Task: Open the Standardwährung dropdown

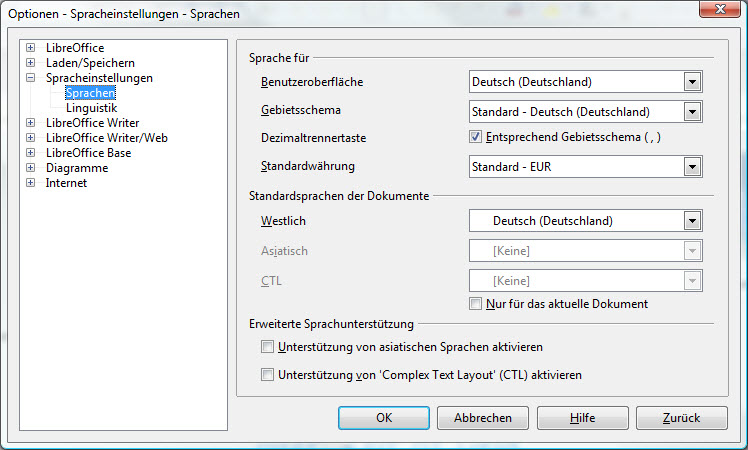Action: click(692, 167)
